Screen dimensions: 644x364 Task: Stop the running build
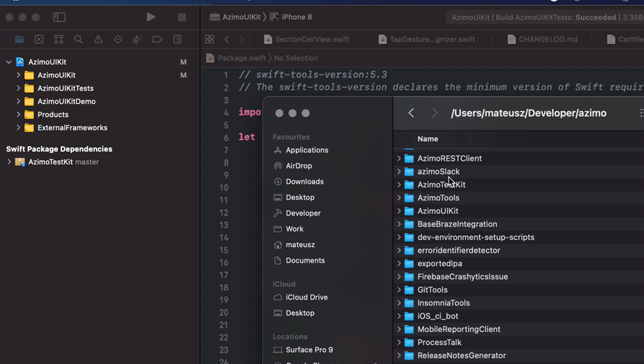pyautogui.click(x=181, y=18)
